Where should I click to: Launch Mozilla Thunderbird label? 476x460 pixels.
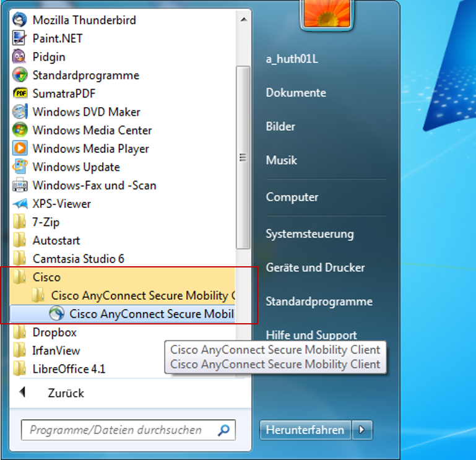pos(84,20)
